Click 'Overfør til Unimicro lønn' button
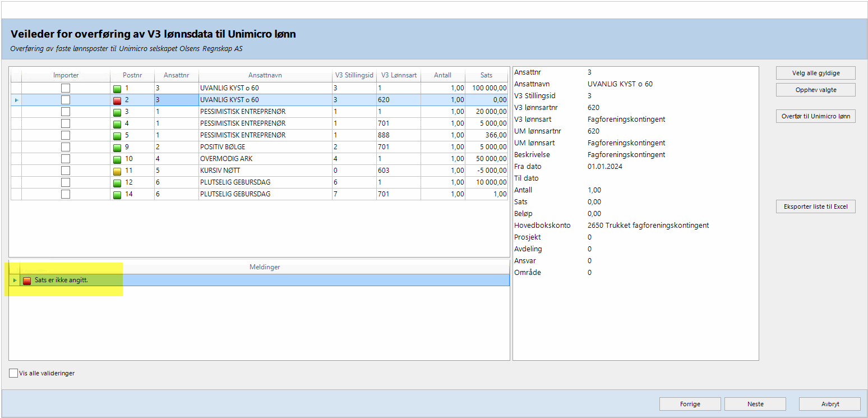This screenshot has width=868, height=418. 815,117
